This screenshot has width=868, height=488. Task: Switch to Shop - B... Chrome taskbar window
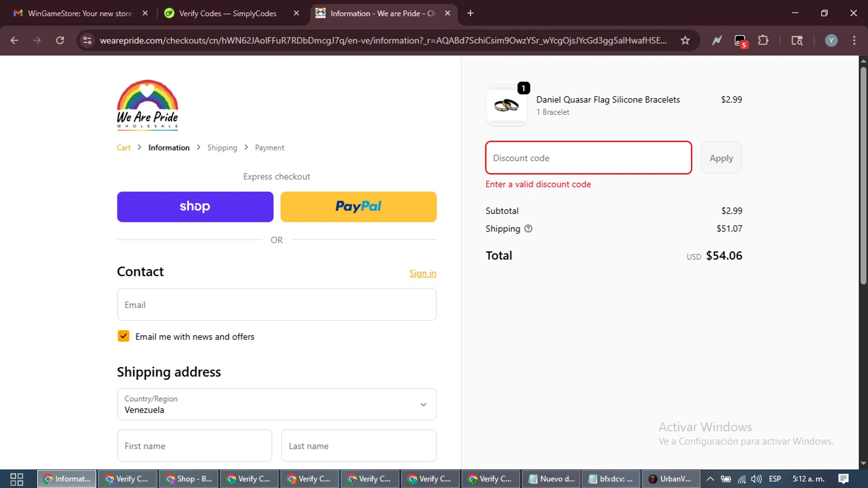point(189,479)
